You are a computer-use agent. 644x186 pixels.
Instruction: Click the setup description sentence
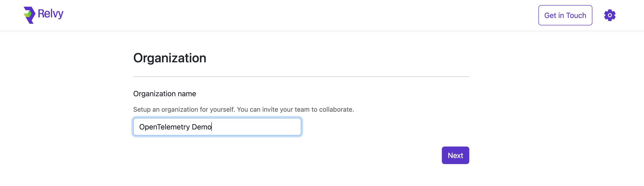[243, 109]
